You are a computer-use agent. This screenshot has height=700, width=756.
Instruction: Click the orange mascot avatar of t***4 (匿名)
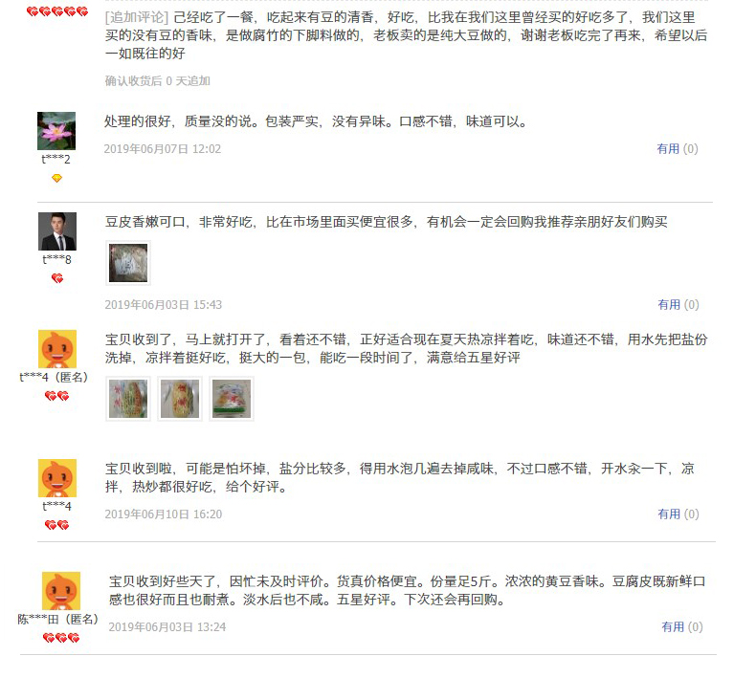click(x=57, y=349)
